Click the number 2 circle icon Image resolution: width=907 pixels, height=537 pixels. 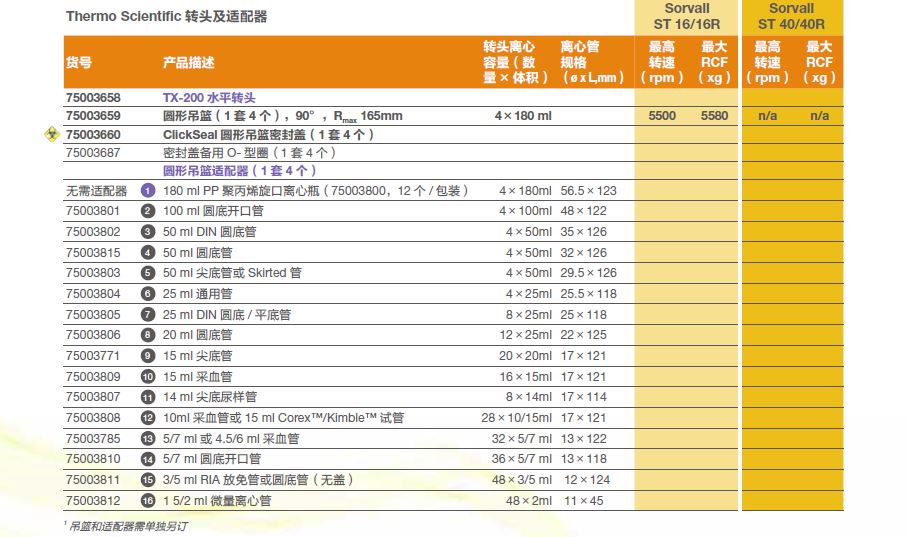(x=148, y=211)
